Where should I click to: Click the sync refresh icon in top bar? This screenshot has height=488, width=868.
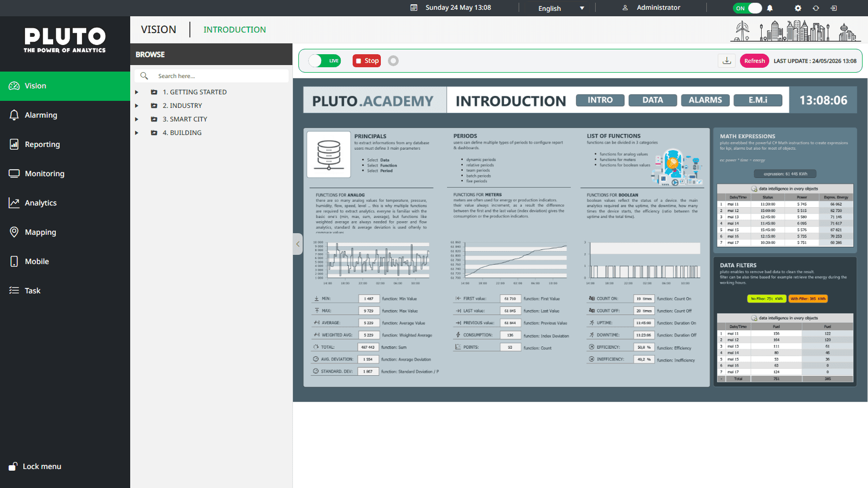pos(816,8)
